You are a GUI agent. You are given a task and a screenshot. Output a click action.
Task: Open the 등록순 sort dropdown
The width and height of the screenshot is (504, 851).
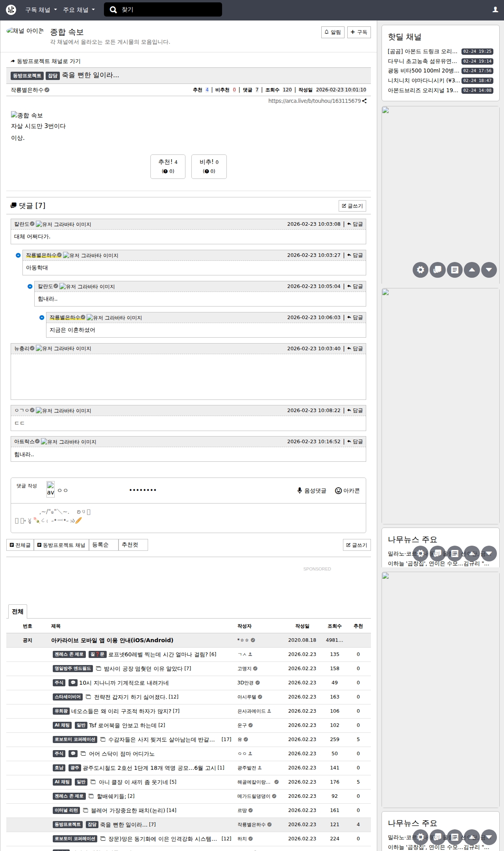(104, 545)
